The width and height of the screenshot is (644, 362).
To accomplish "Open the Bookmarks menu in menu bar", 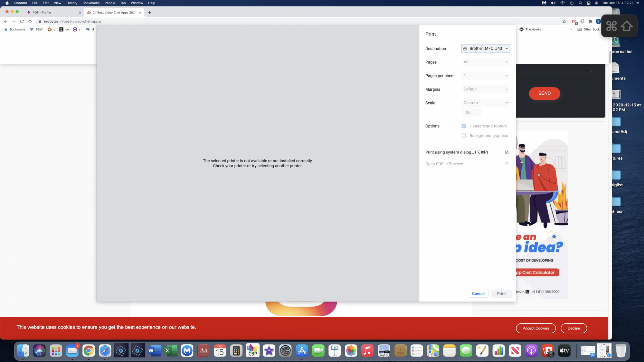I will point(91,3).
